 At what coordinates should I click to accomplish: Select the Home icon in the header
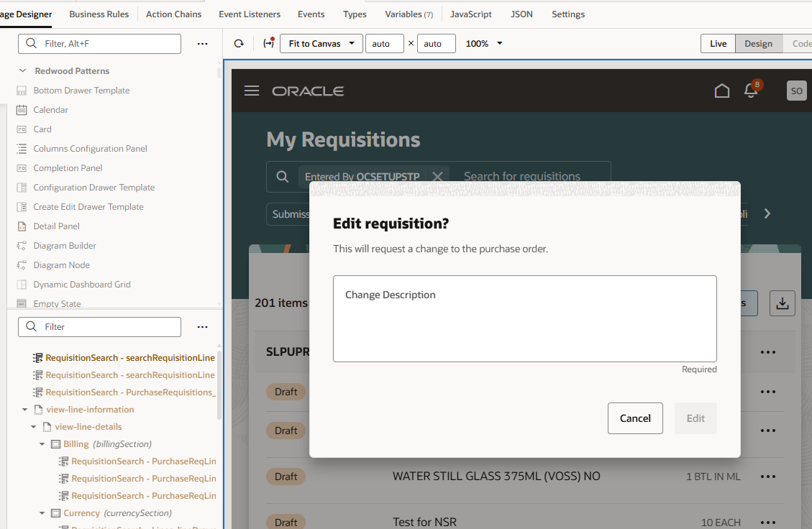pyautogui.click(x=722, y=91)
